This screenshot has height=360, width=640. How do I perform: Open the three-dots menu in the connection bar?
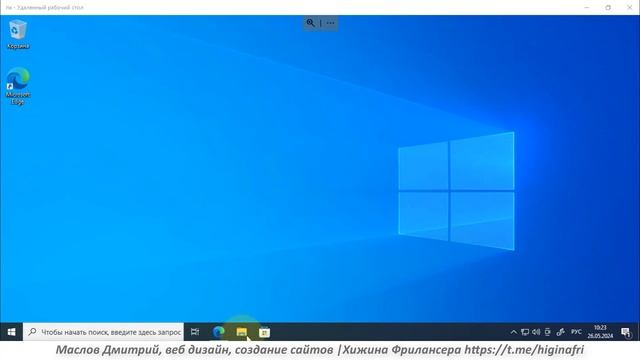coord(330,23)
